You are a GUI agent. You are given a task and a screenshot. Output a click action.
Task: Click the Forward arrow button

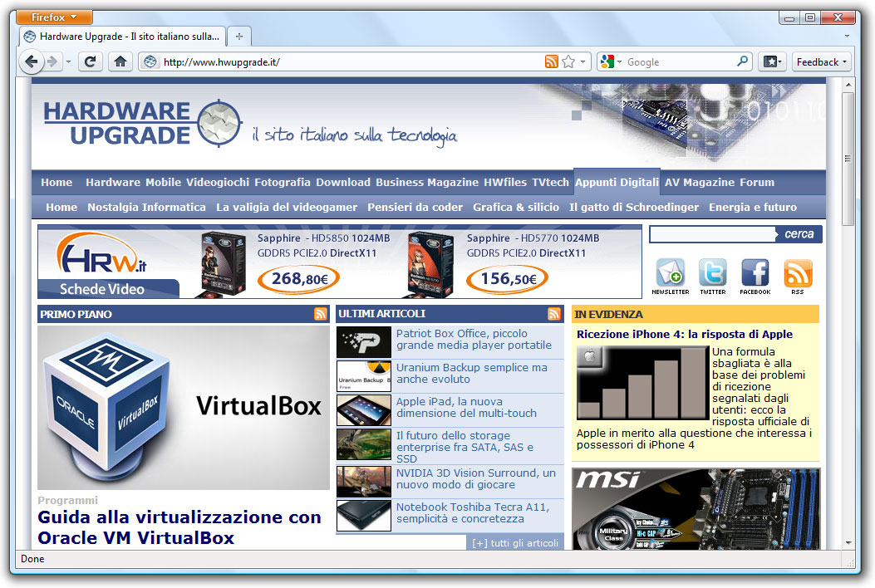pyautogui.click(x=52, y=61)
